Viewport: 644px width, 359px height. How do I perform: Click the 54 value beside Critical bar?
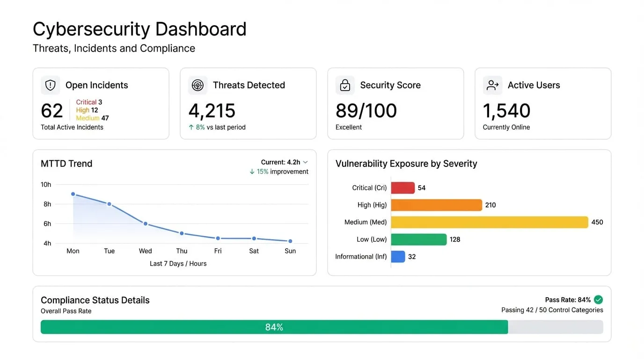(422, 187)
